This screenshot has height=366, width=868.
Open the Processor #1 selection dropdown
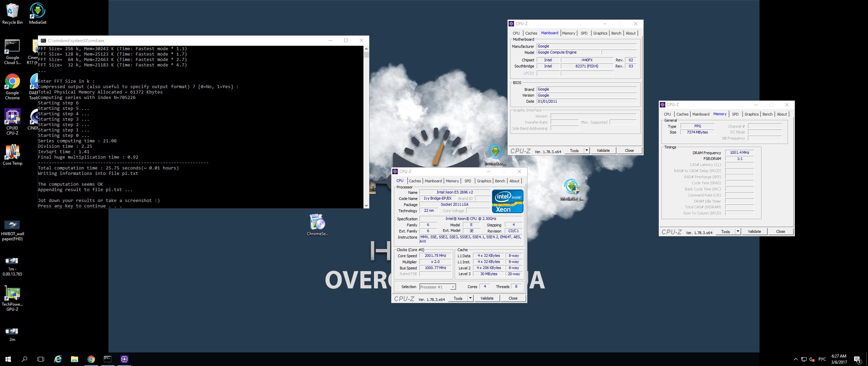tap(438, 287)
